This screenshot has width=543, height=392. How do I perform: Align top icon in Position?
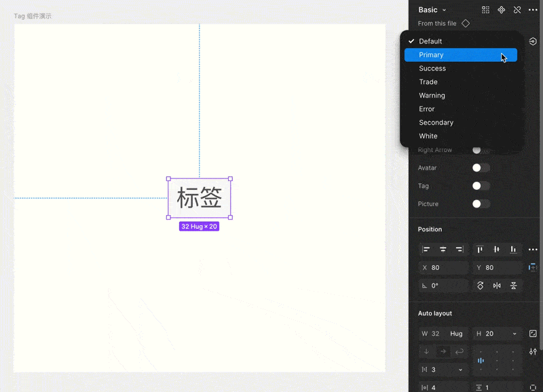[x=480, y=250]
